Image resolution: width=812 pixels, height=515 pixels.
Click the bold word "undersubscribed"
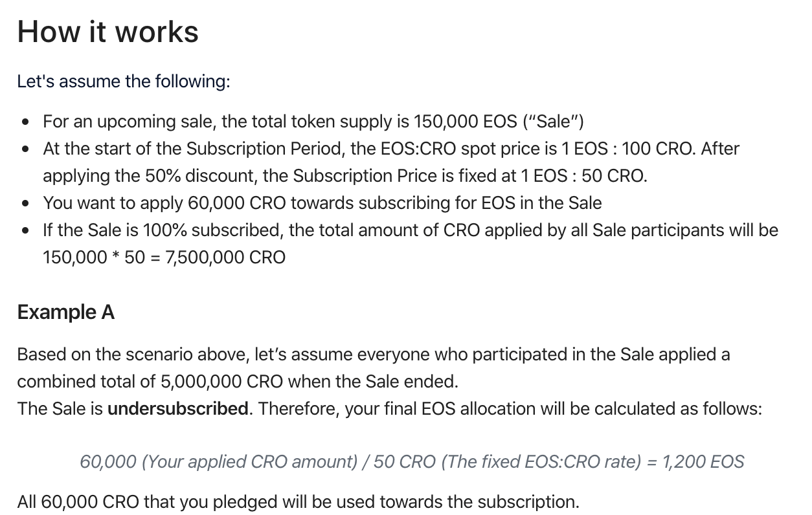(178, 409)
